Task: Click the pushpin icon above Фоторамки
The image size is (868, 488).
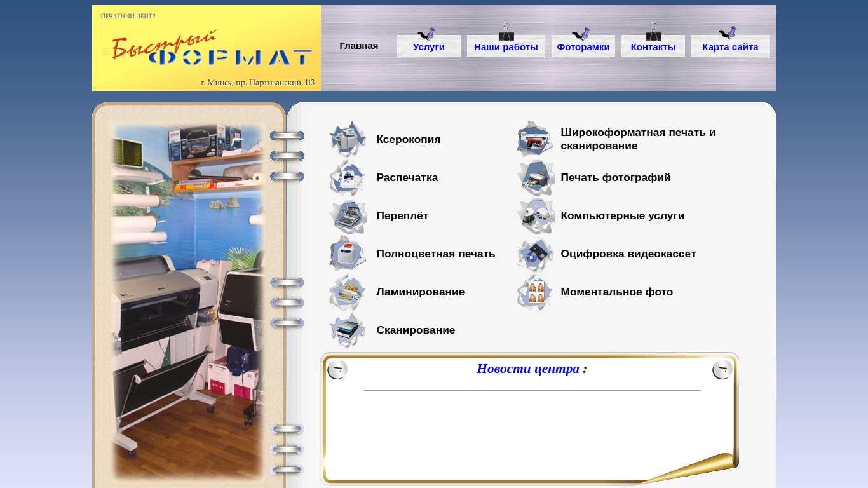Action: (581, 34)
